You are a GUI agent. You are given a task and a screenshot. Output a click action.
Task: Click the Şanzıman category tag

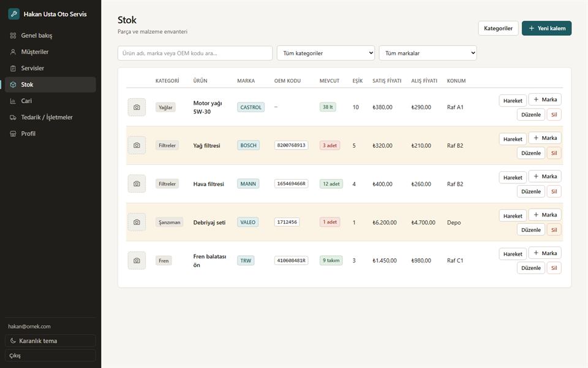pyautogui.click(x=169, y=222)
